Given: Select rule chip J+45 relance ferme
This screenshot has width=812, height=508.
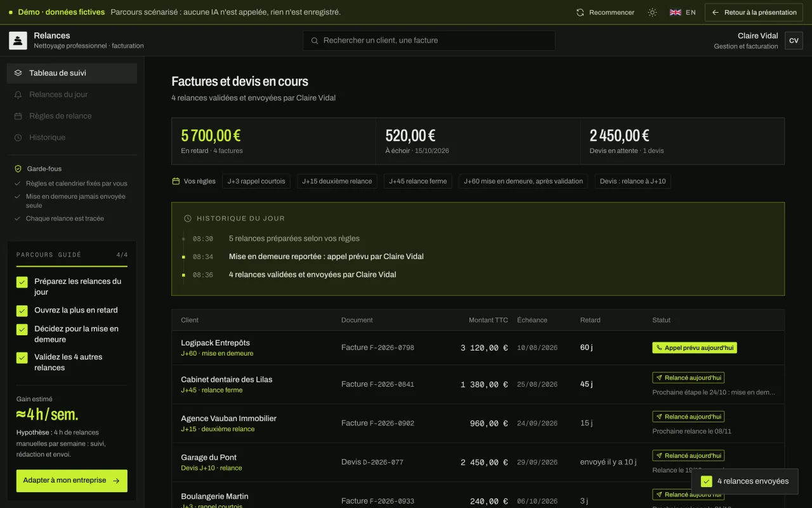Looking at the screenshot, I should click(418, 181).
